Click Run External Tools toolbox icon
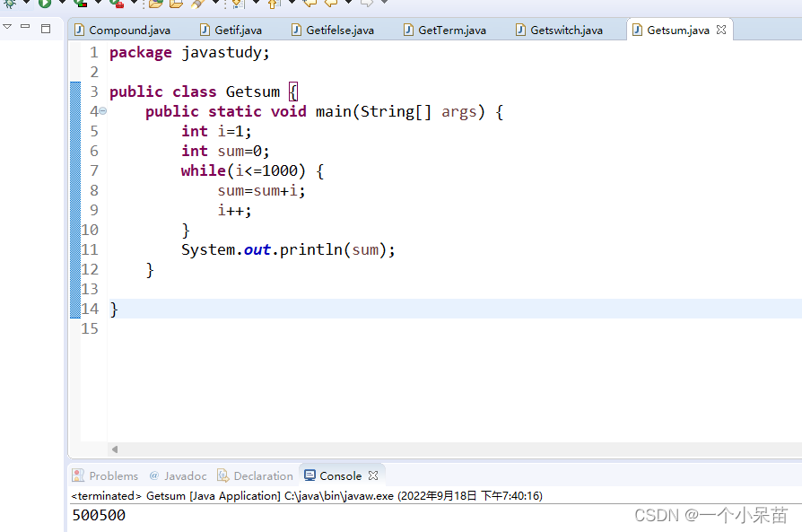The image size is (802, 532). click(x=116, y=4)
